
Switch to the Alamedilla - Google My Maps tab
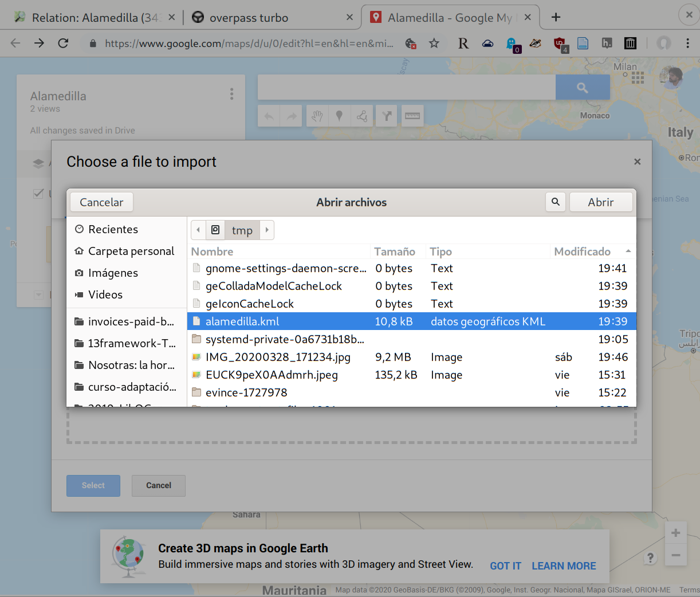click(450, 17)
